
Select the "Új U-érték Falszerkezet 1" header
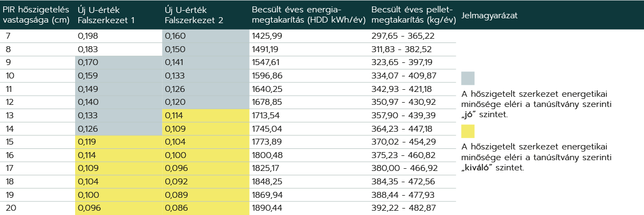click(x=106, y=16)
